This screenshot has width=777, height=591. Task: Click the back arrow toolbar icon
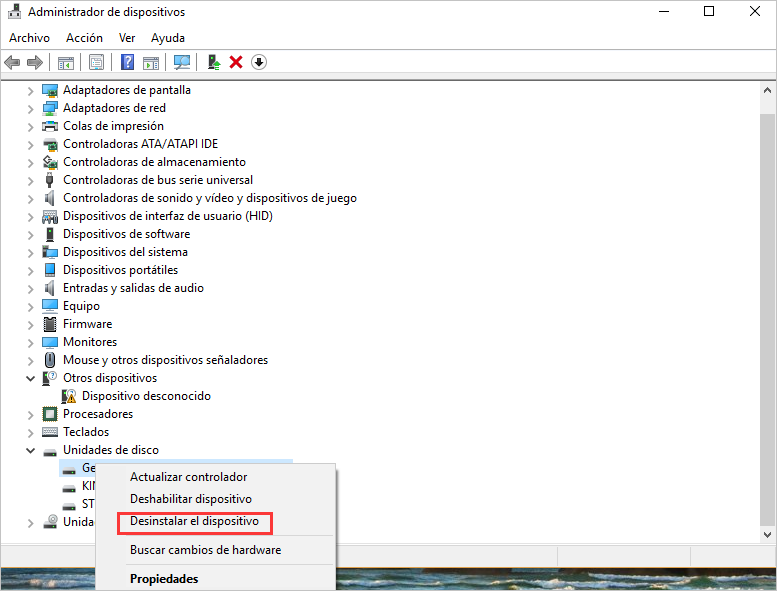[12, 62]
